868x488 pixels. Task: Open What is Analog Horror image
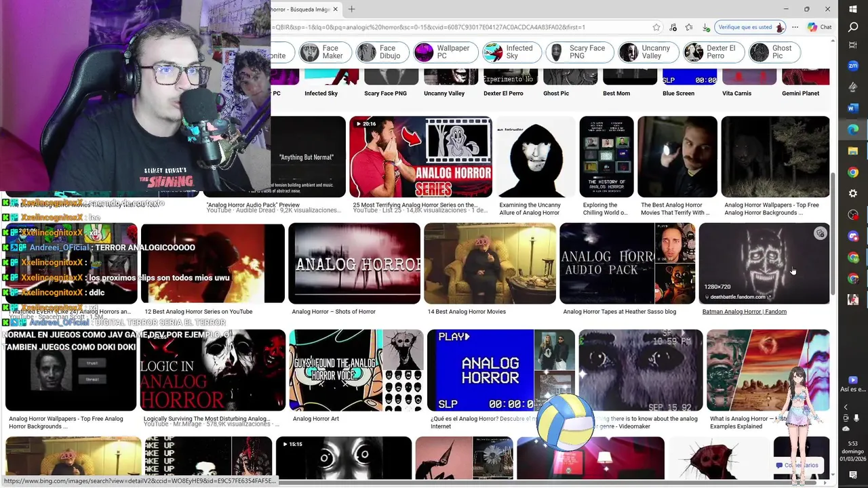pyautogui.click(x=768, y=370)
